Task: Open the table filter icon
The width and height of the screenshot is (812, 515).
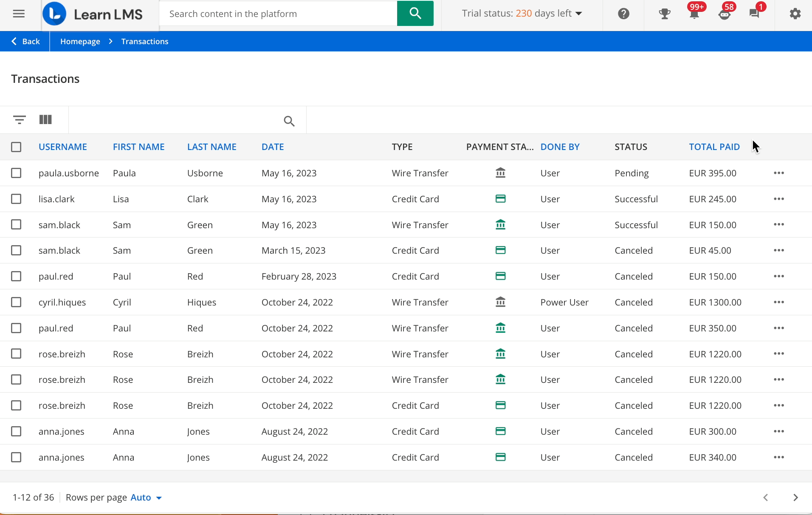Action: [x=20, y=120]
